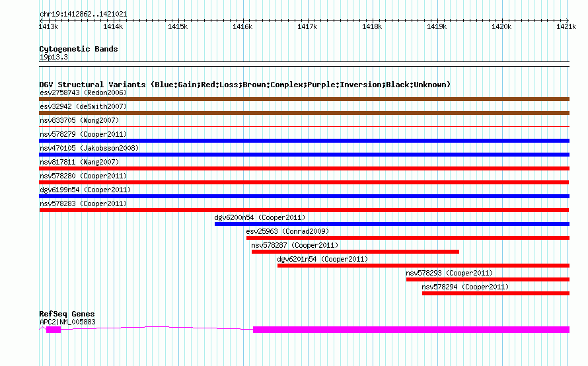This screenshot has height=366, width=588.
Task: Click the nsv578279 (Cooper2011) label
Action: (83, 134)
